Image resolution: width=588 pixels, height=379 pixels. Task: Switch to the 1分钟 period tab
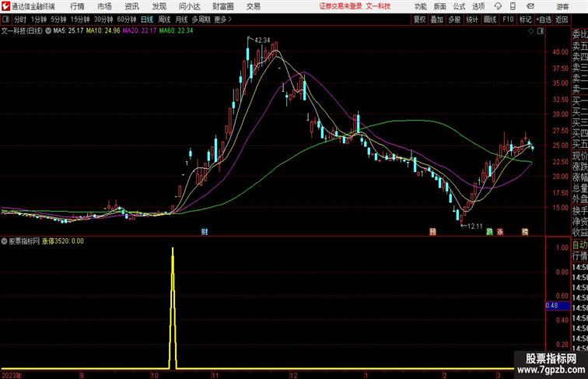[x=39, y=19]
